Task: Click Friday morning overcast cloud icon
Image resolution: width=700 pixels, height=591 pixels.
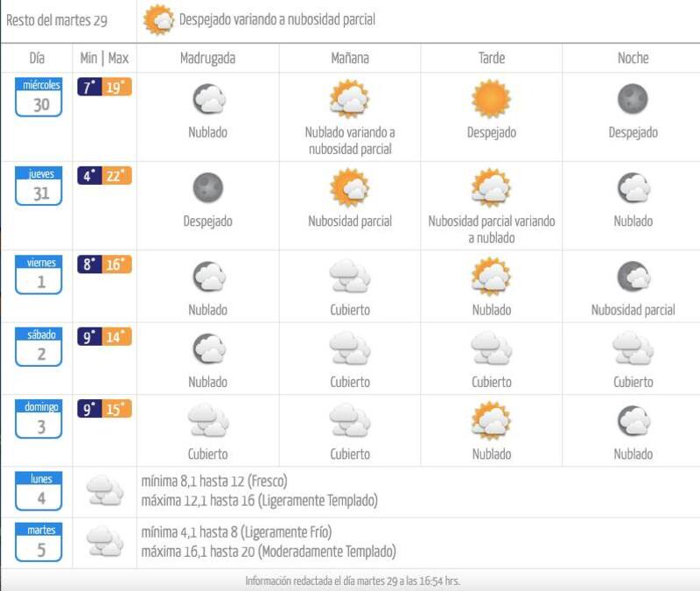Action: pos(349,277)
